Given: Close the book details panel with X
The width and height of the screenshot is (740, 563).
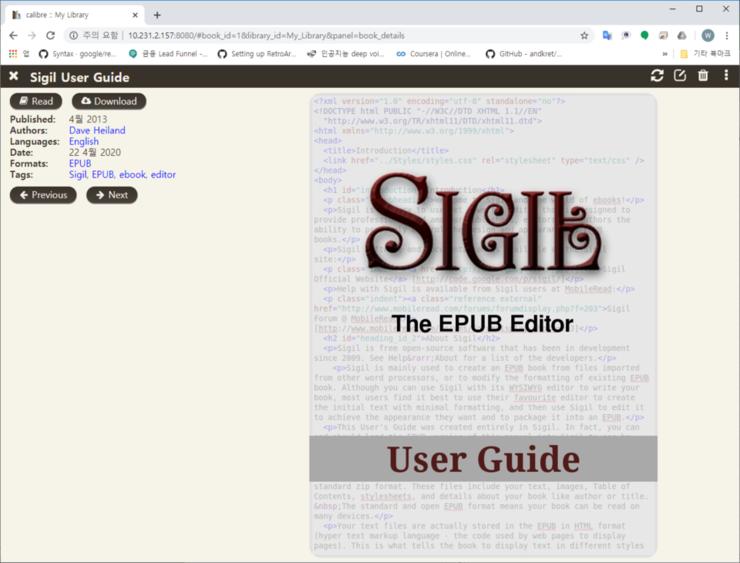Looking at the screenshot, I should [14, 76].
